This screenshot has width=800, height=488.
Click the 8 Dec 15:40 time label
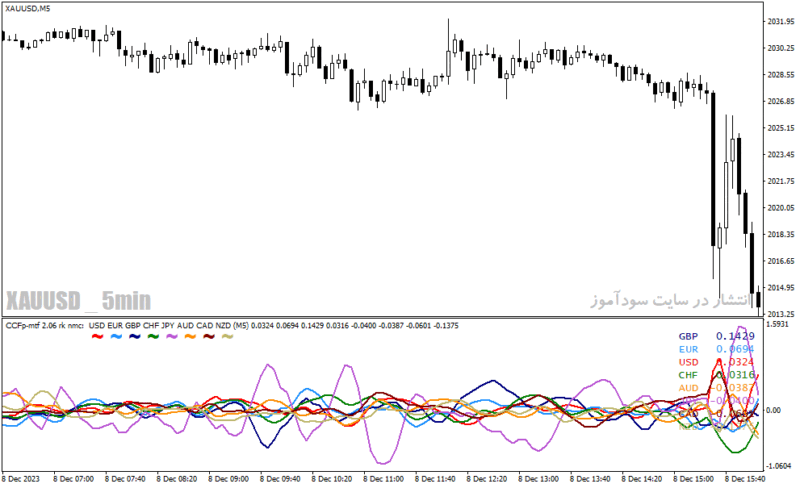coord(745,479)
